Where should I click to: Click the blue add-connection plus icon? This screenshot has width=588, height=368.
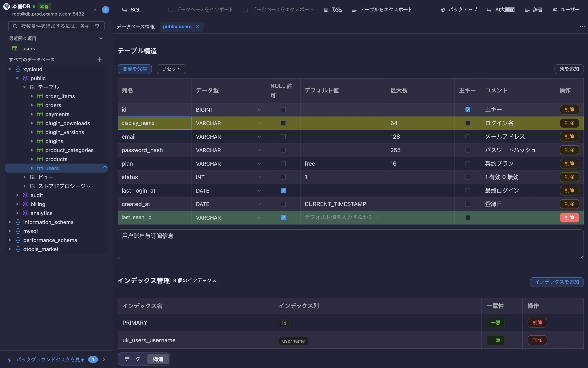point(106,10)
